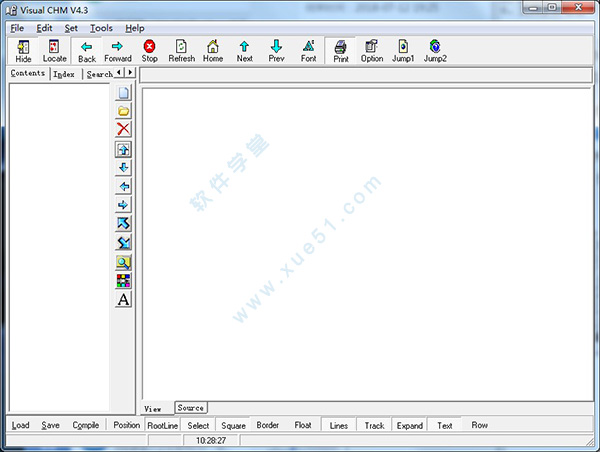Open the Font toolbar option

coord(308,51)
